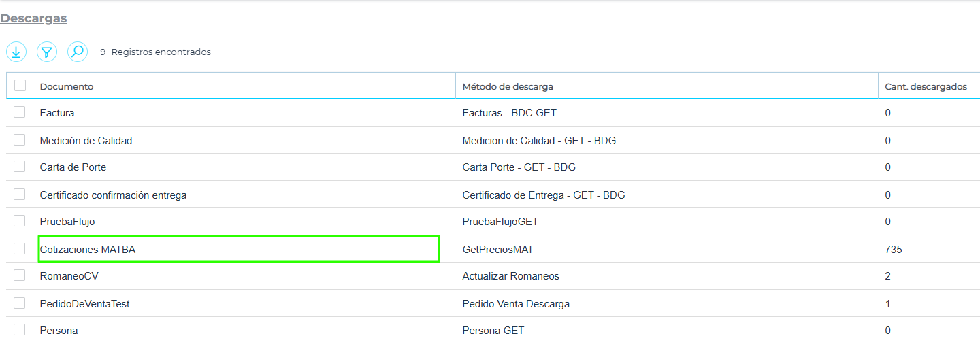
Task: Click the download icon in the toolbar
Action: (x=16, y=52)
